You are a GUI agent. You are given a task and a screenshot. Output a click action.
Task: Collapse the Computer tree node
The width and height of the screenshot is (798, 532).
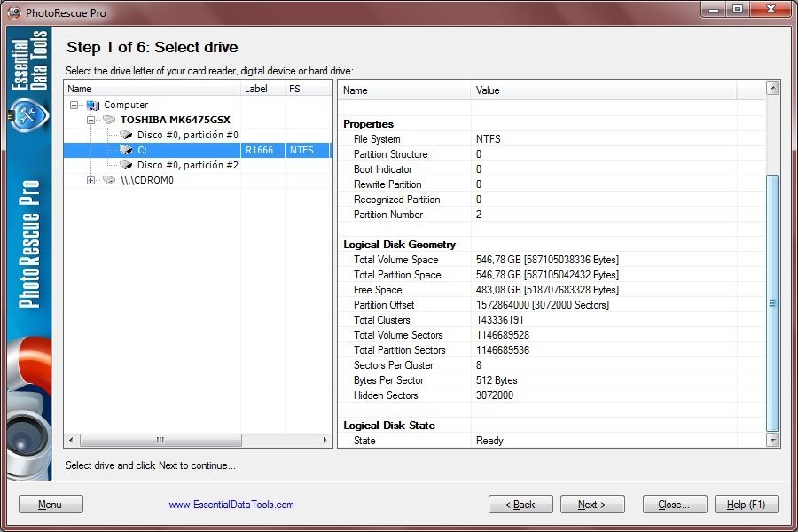(74, 105)
